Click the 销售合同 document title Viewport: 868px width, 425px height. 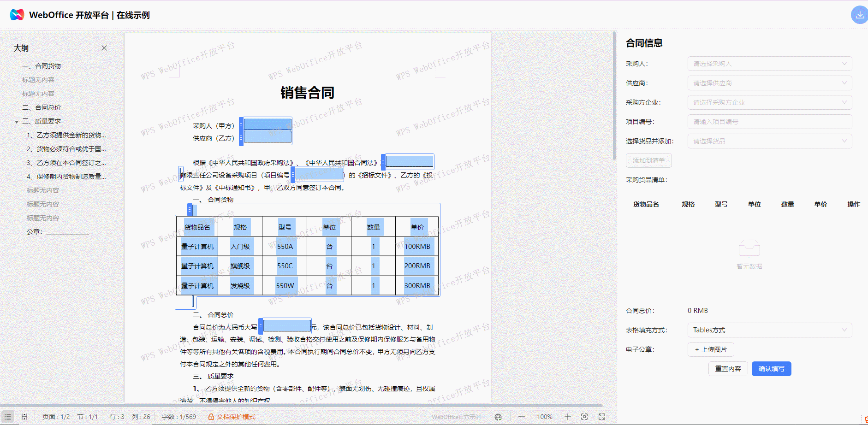point(307,93)
